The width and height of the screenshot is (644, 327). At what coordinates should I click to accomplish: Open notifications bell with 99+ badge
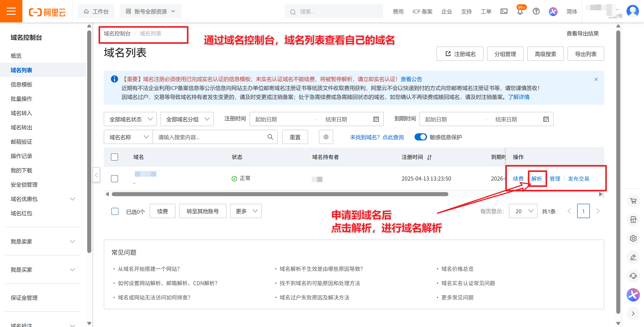click(x=520, y=11)
